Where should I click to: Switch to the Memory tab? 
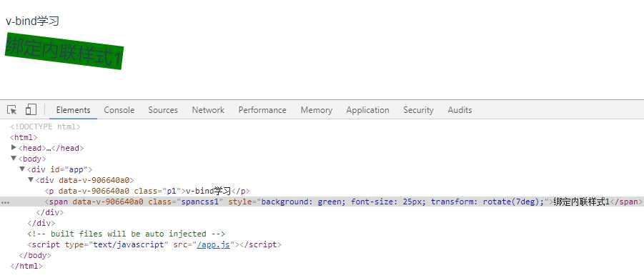(316, 110)
